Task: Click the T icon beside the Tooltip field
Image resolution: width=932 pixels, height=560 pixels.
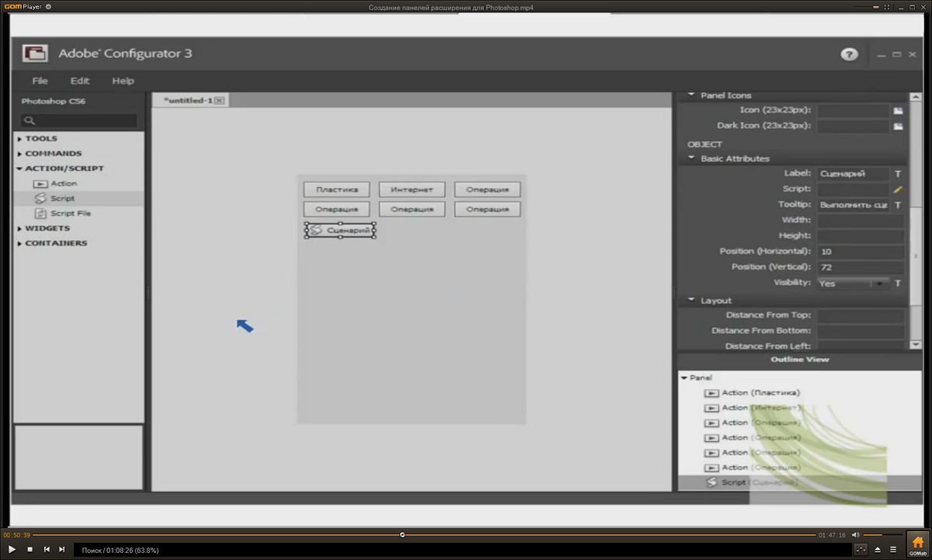Action: 898,205
